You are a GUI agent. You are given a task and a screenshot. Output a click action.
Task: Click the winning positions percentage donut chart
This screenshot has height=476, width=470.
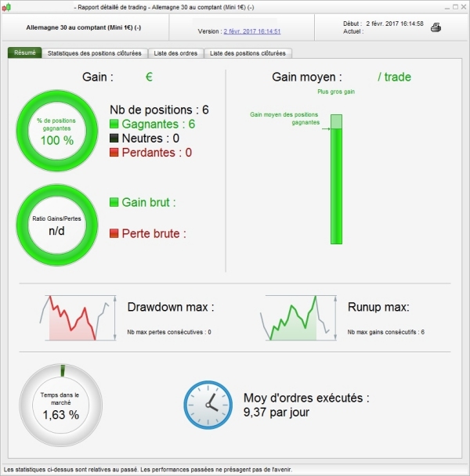pyautogui.click(x=57, y=131)
